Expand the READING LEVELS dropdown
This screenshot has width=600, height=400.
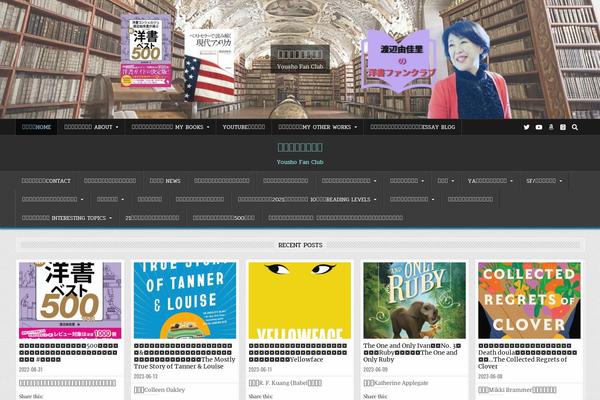coord(307,199)
